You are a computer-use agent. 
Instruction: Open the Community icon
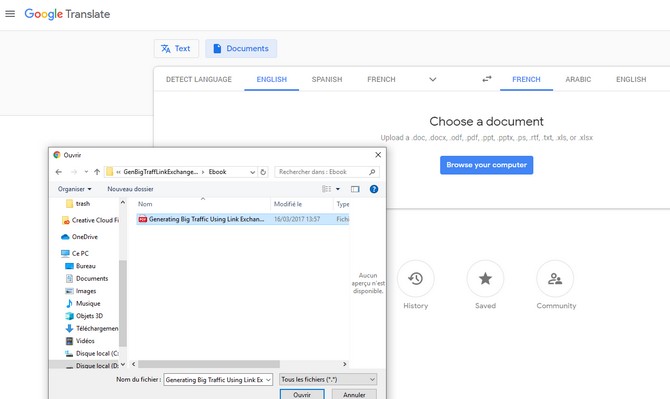555,279
